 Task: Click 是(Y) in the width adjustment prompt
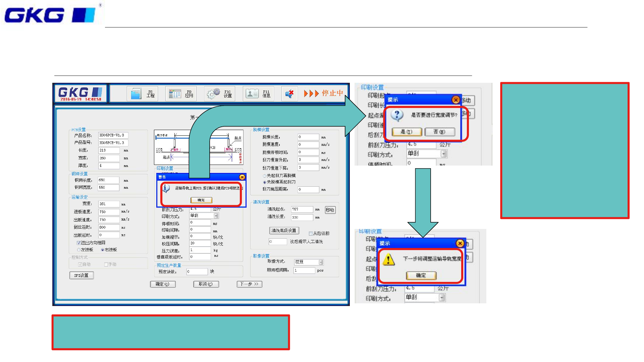coord(407,132)
